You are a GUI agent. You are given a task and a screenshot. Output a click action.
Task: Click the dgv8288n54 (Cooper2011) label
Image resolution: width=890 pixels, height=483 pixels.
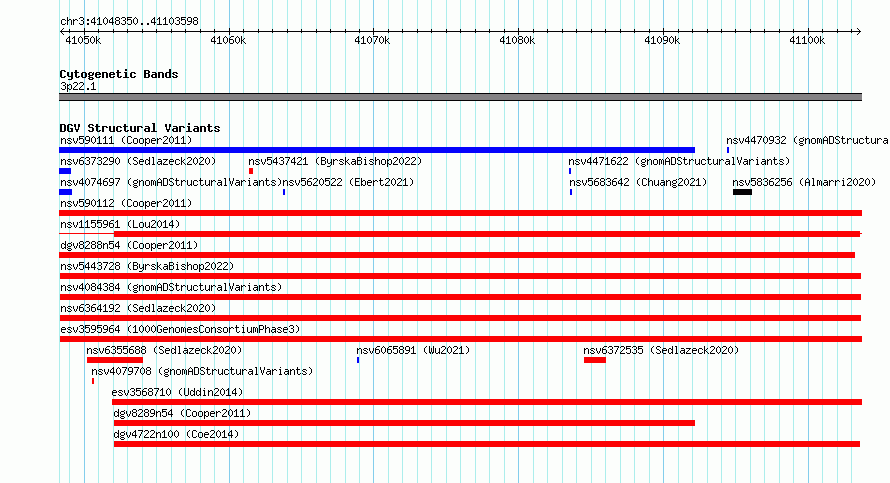[129, 245]
